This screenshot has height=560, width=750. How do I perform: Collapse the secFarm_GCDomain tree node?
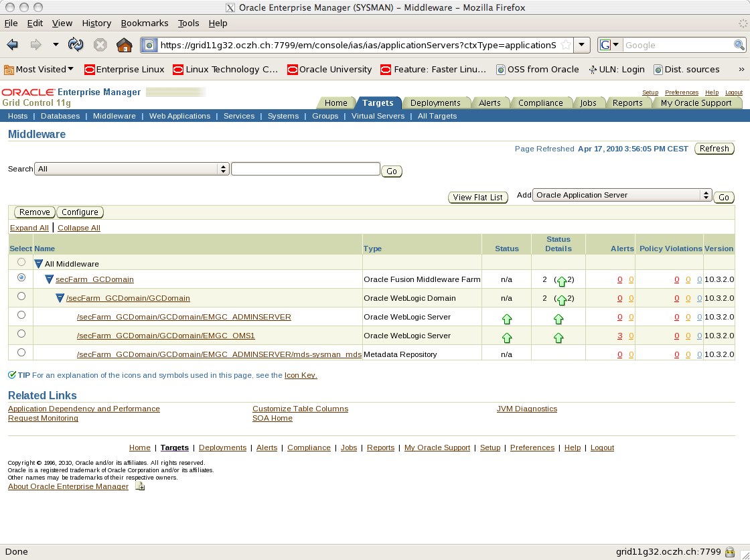49,279
